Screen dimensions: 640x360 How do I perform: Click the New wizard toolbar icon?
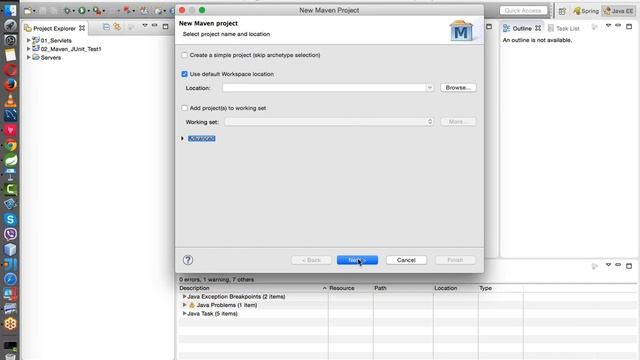[28, 11]
